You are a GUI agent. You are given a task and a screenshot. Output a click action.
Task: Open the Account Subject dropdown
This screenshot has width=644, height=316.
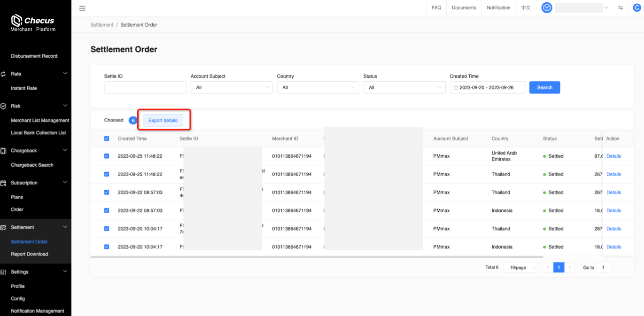coord(231,88)
